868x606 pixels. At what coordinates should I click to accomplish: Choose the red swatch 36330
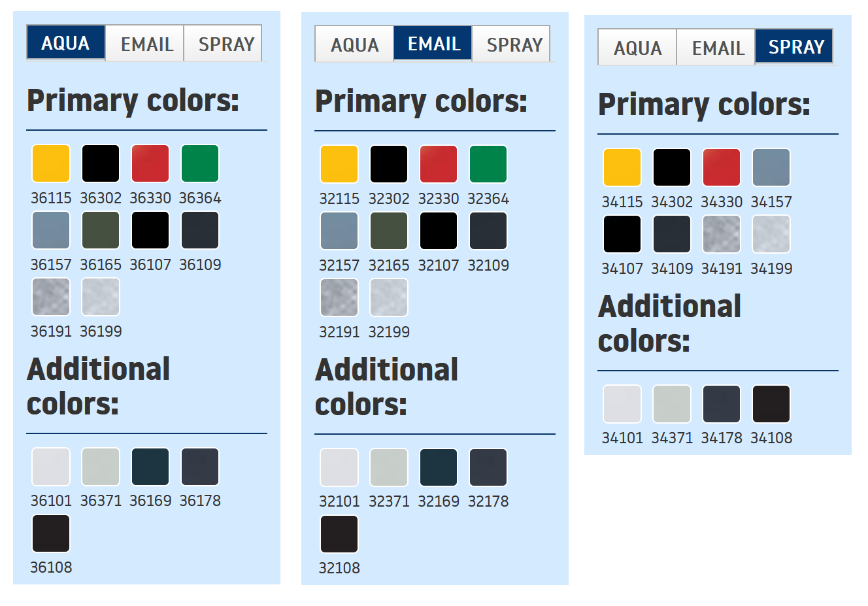pos(150,163)
